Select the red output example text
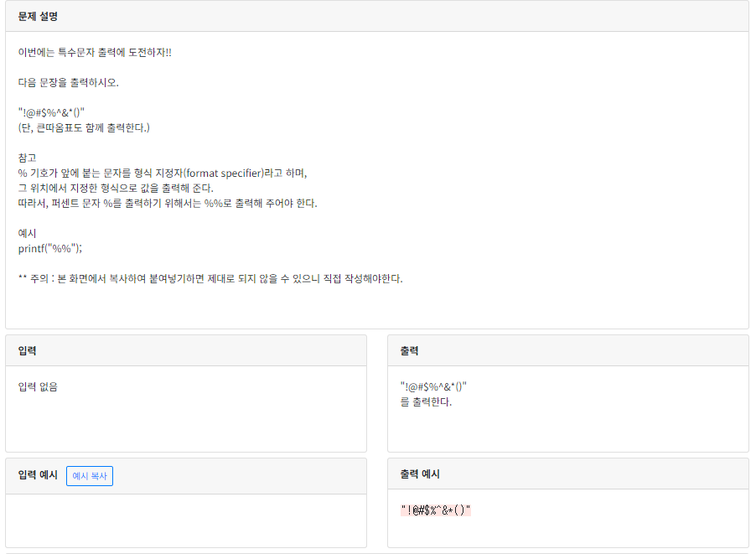 tap(435, 508)
